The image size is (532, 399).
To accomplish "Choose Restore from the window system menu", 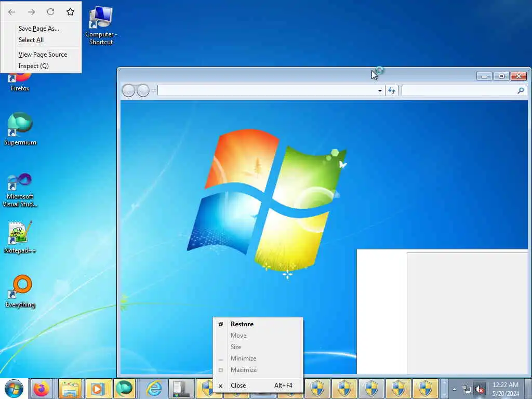I will pos(258,324).
